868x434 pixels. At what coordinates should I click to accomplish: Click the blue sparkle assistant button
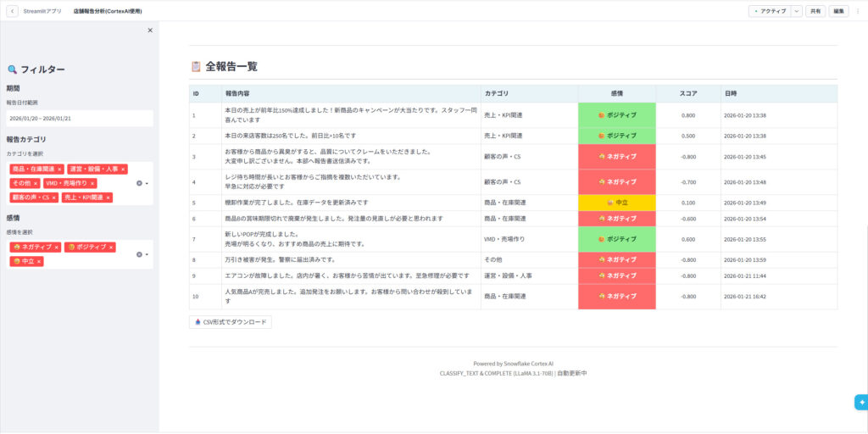860,402
